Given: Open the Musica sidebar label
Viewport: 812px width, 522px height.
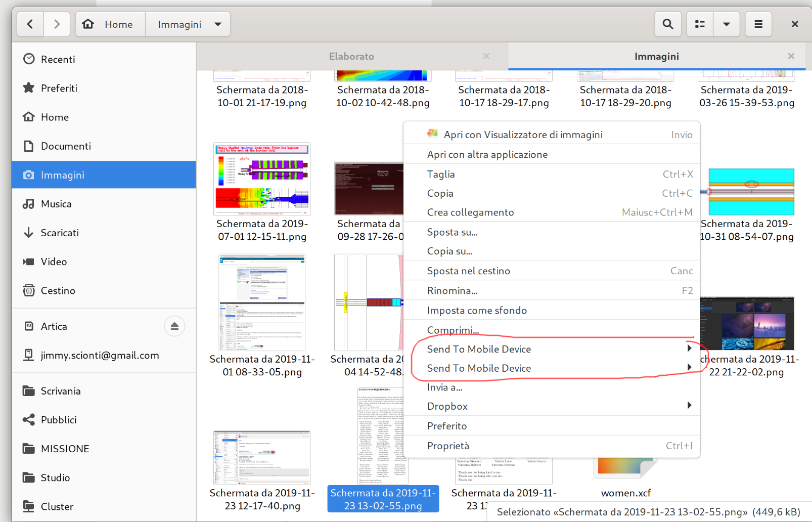Looking at the screenshot, I should (x=56, y=204).
